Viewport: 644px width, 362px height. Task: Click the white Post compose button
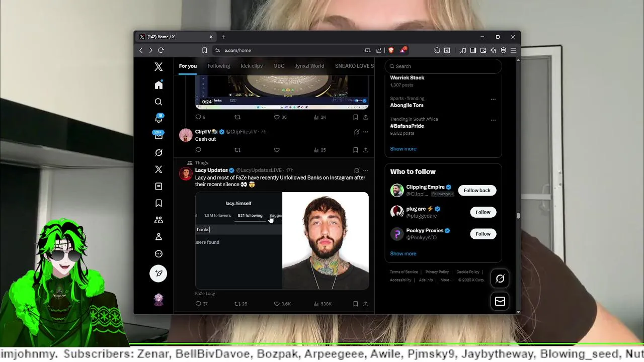pyautogui.click(x=158, y=274)
